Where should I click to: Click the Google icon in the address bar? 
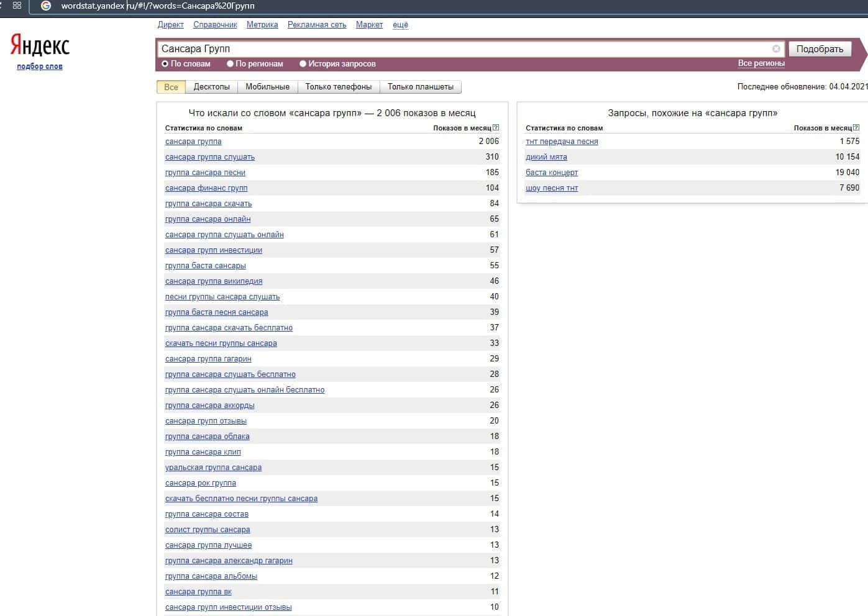click(x=46, y=6)
